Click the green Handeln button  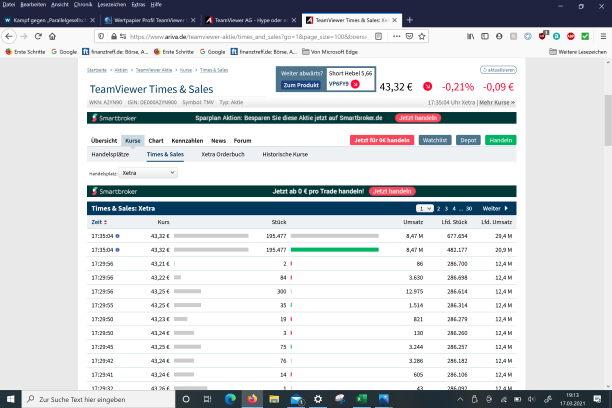(499, 140)
